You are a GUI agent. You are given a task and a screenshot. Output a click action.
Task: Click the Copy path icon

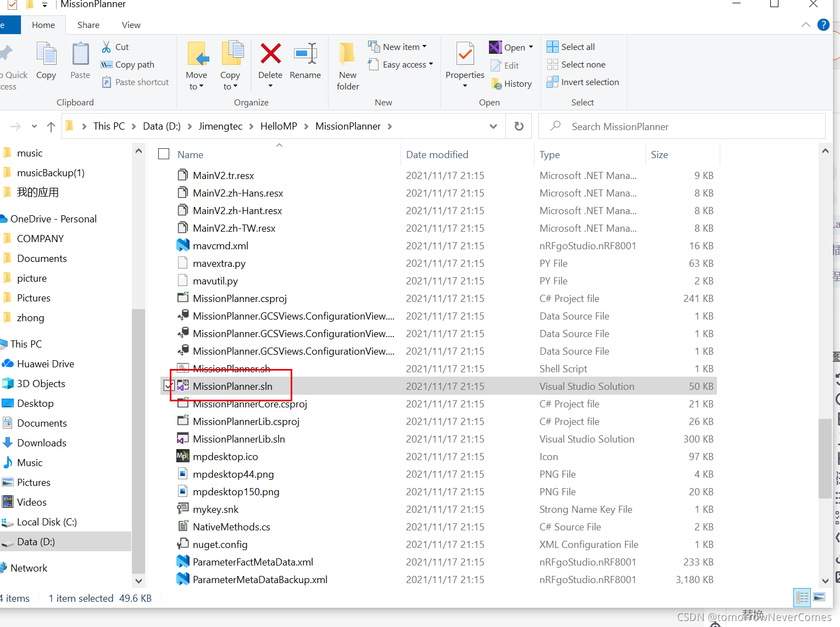pos(107,65)
